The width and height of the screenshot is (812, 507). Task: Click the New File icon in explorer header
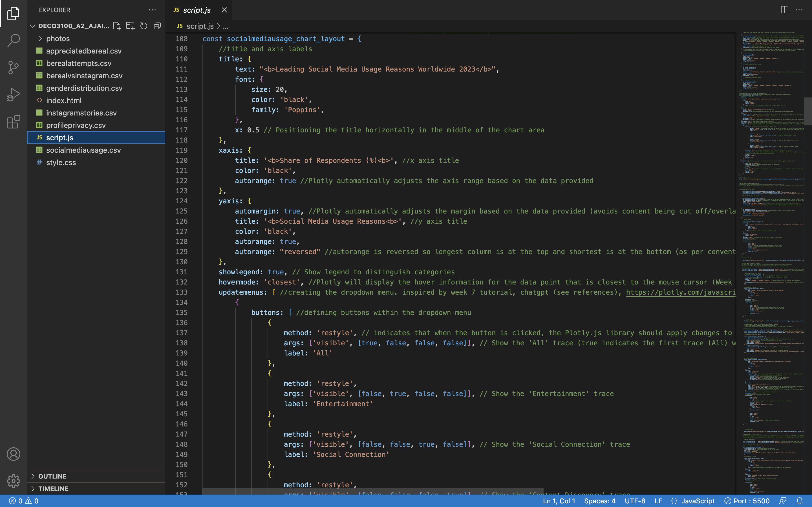click(117, 26)
